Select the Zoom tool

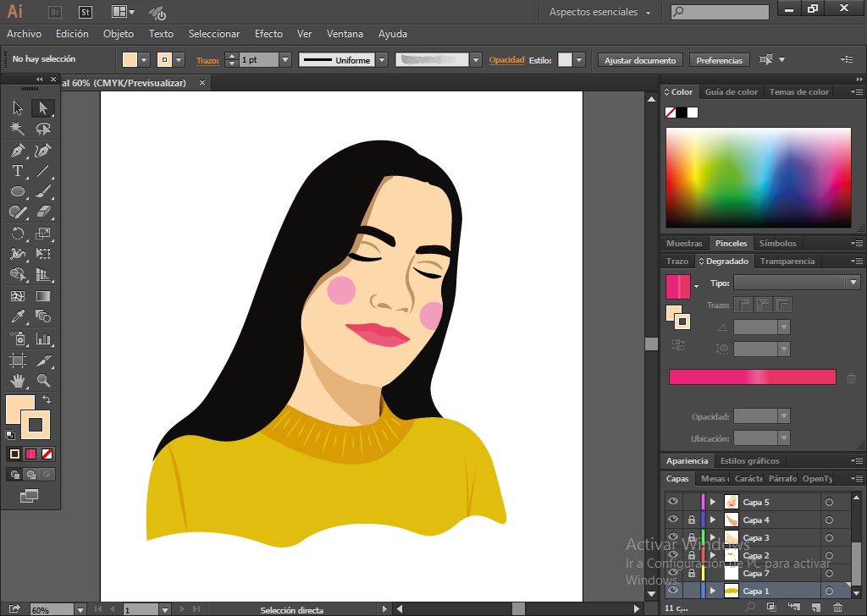(x=43, y=381)
